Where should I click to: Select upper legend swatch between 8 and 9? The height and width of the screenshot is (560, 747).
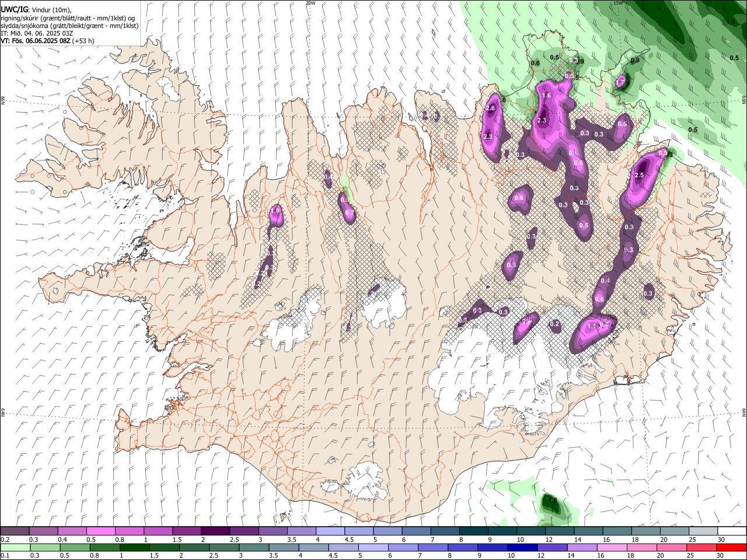tap(473, 531)
